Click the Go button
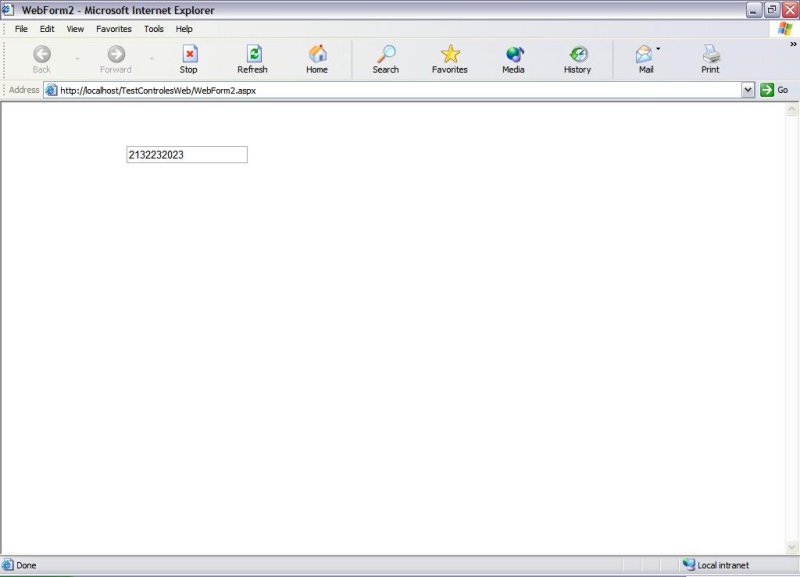Screen dimensions: 800x577 [774, 90]
